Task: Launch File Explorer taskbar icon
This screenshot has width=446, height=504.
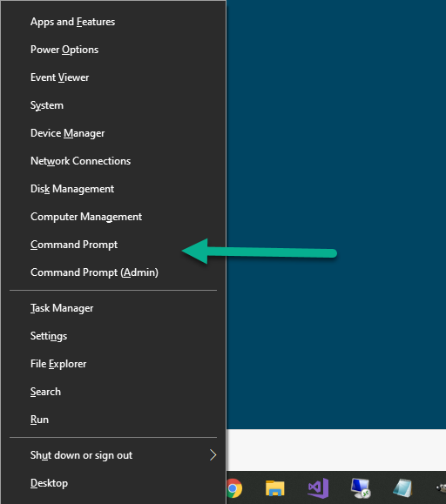Action: pyautogui.click(x=275, y=488)
